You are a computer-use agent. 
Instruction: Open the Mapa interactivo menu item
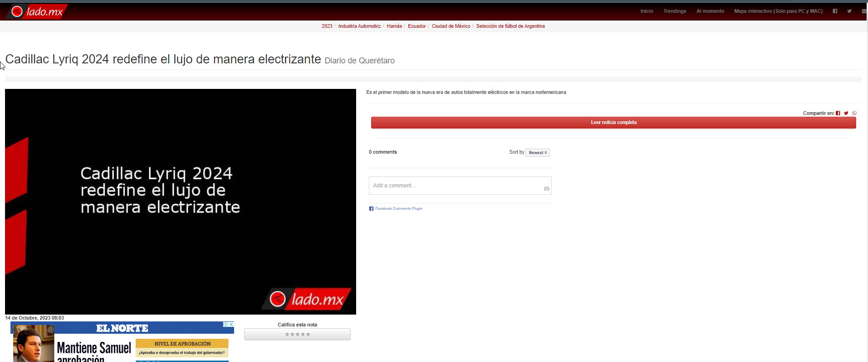(x=778, y=11)
